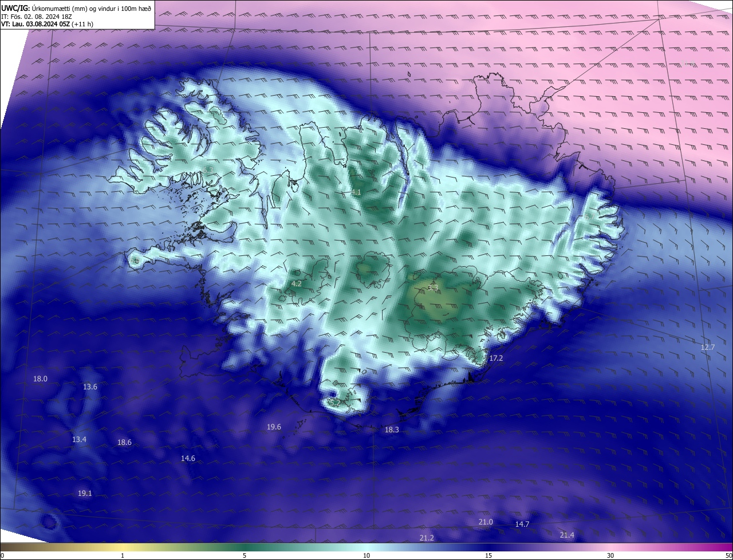Click the 0 tick on the color scale

[x=2, y=555]
